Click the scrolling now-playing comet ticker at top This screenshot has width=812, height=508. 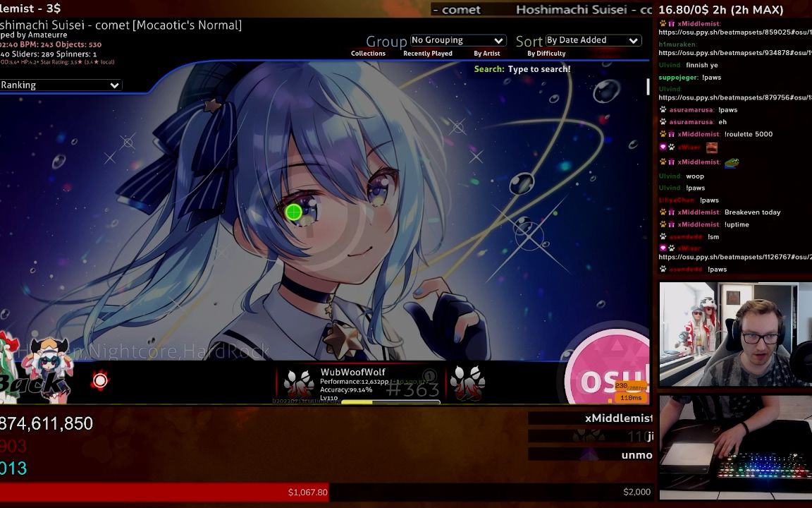541,9
